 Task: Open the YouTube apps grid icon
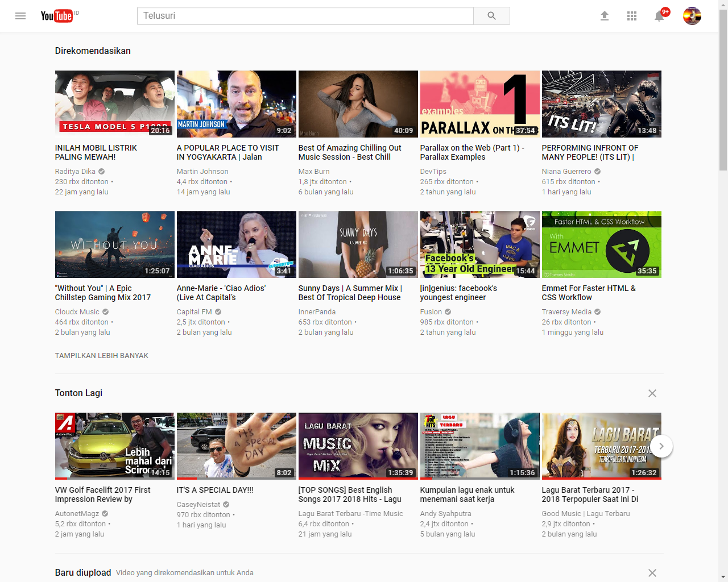tap(632, 16)
